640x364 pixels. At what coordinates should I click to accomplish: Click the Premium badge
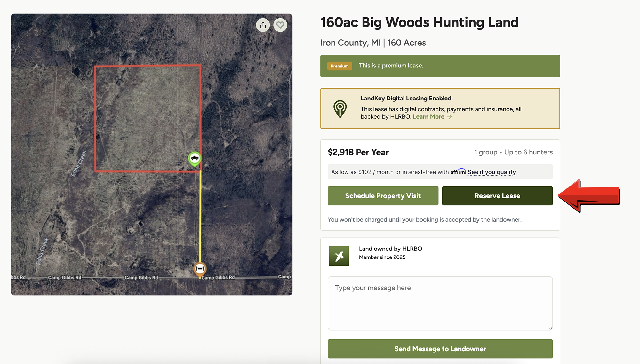(340, 66)
